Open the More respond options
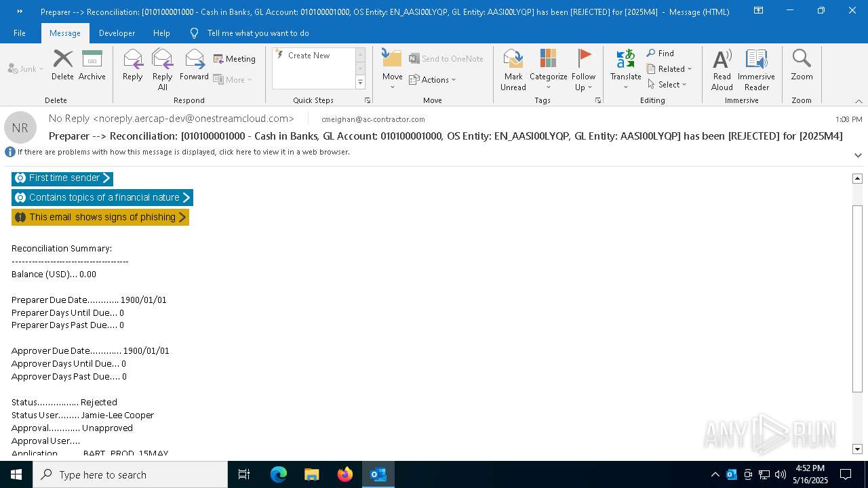868x488 pixels. pyautogui.click(x=233, y=79)
